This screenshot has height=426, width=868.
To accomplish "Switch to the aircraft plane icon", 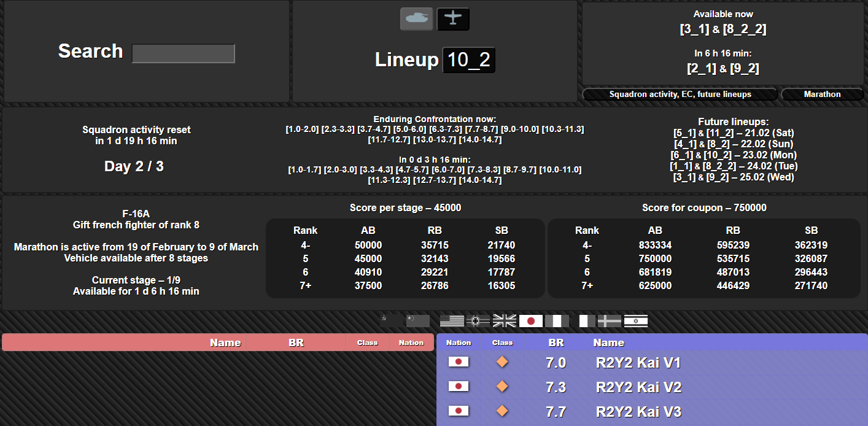I will 453,18.
